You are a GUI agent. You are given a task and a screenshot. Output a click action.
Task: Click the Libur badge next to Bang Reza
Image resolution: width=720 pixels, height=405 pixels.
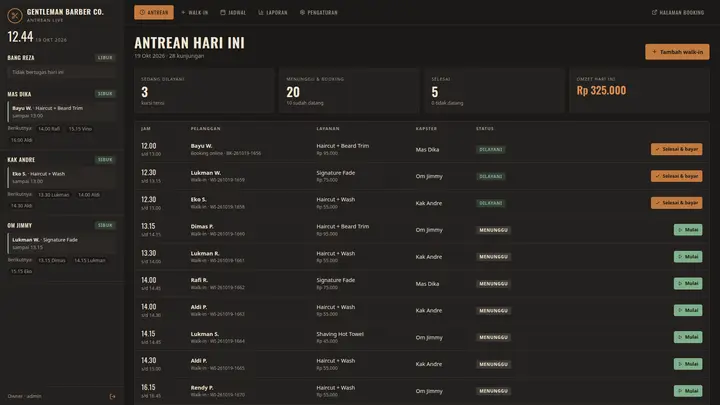pyautogui.click(x=105, y=57)
